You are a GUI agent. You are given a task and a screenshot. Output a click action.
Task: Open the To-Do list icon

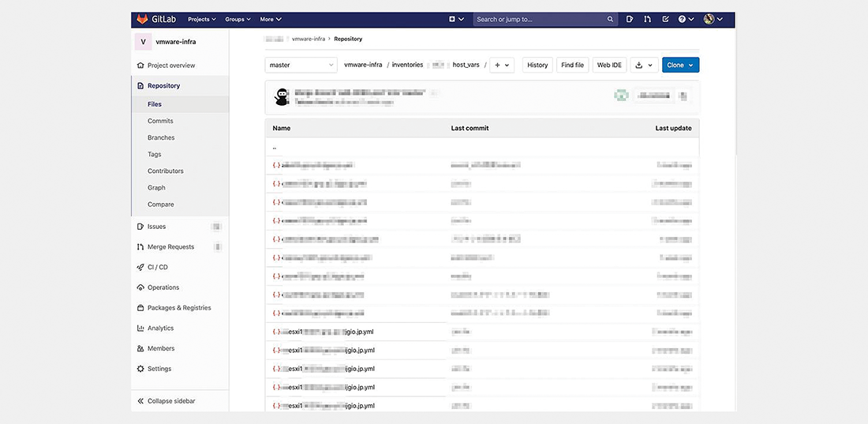pyautogui.click(x=666, y=19)
